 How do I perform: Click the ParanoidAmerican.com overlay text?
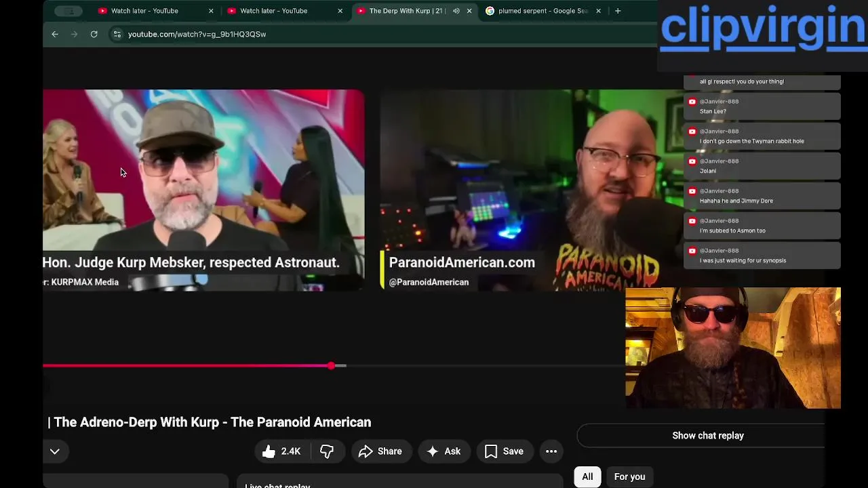462,263
